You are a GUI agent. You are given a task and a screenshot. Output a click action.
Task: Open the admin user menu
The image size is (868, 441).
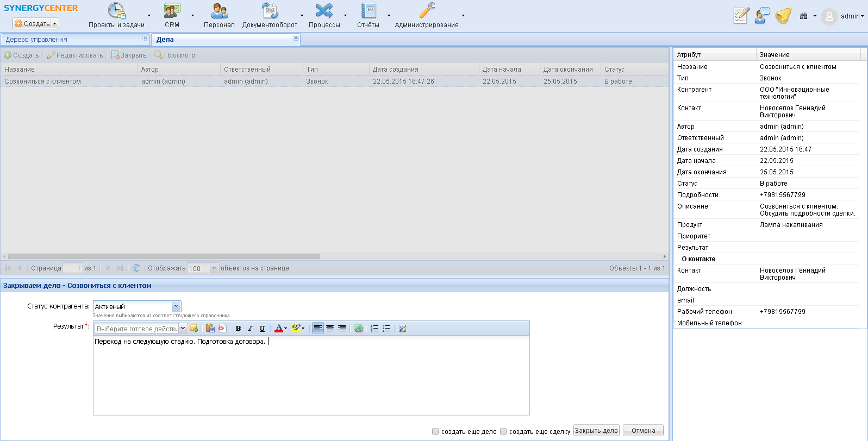click(851, 16)
